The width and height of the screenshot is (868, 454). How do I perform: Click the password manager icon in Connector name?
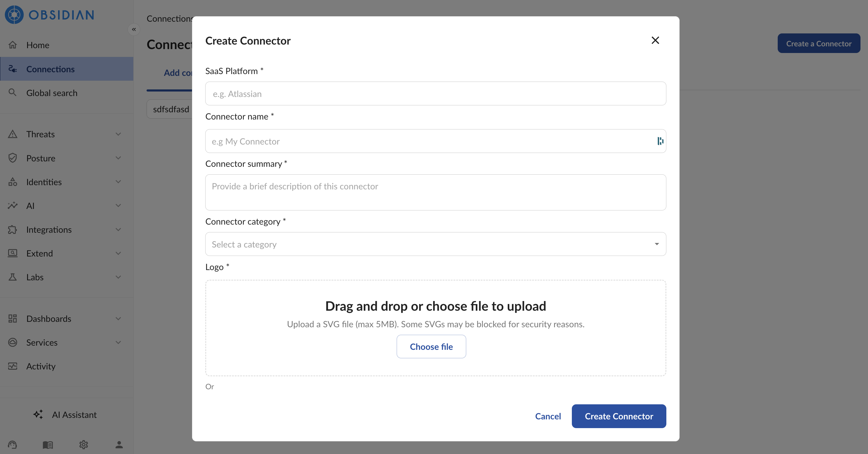click(660, 141)
